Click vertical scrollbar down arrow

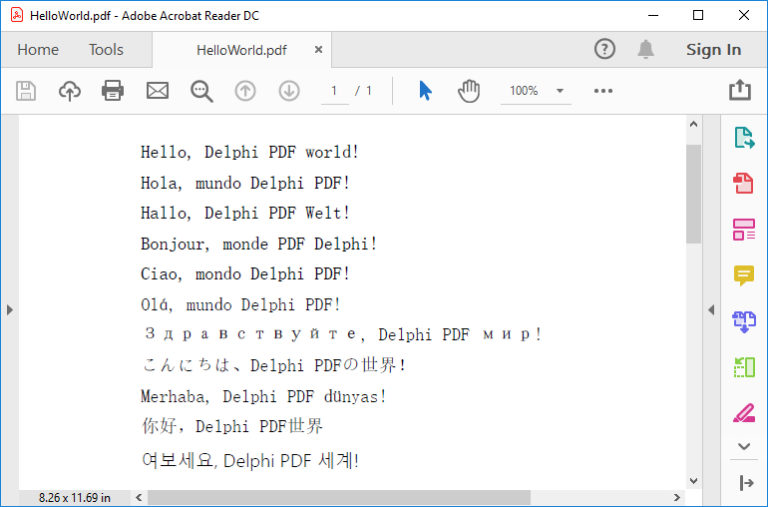[x=693, y=481]
